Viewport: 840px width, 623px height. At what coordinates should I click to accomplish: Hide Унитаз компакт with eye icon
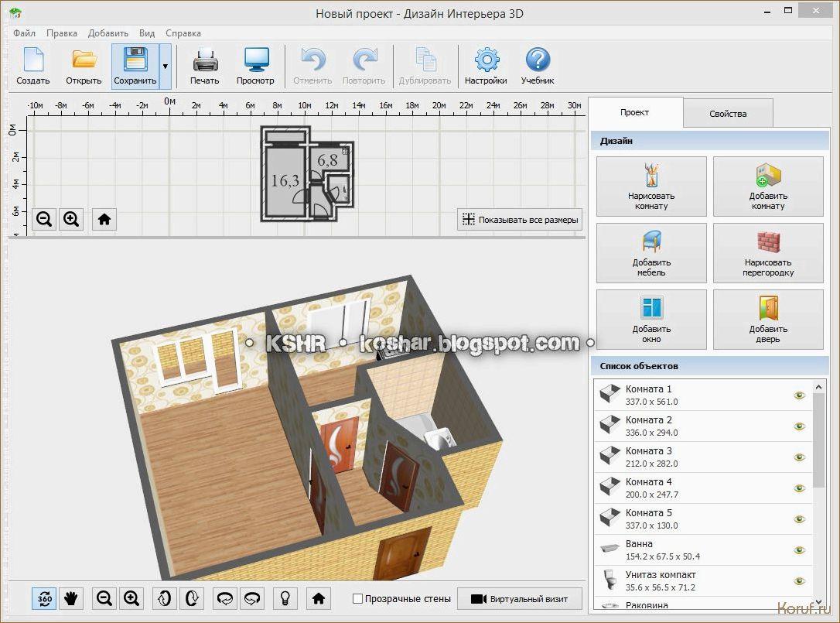pyautogui.click(x=799, y=581)
